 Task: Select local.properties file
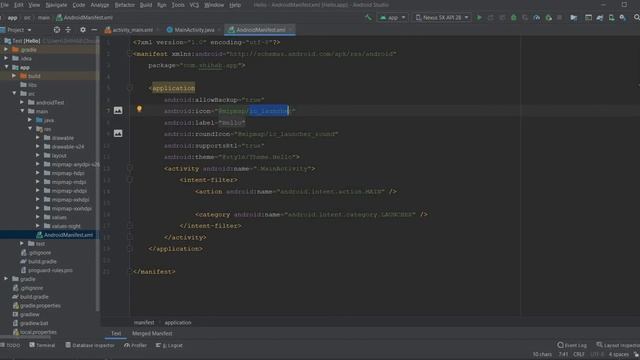(35, 332)
